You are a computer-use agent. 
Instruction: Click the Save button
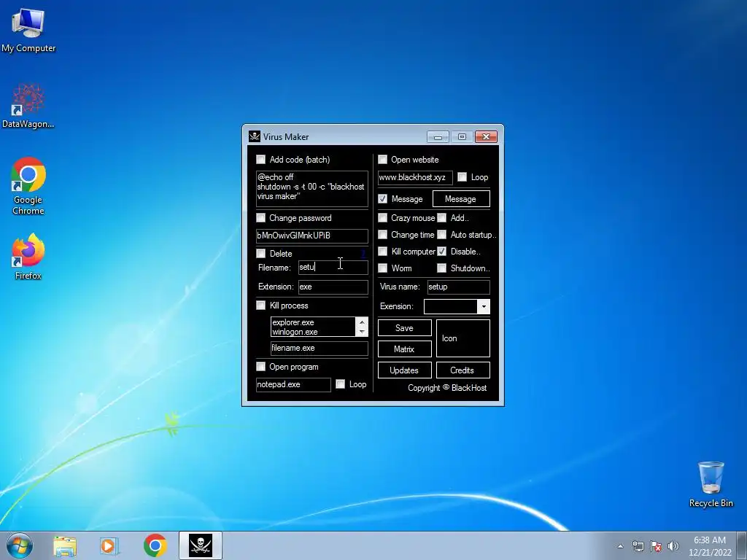coord(404,328)
